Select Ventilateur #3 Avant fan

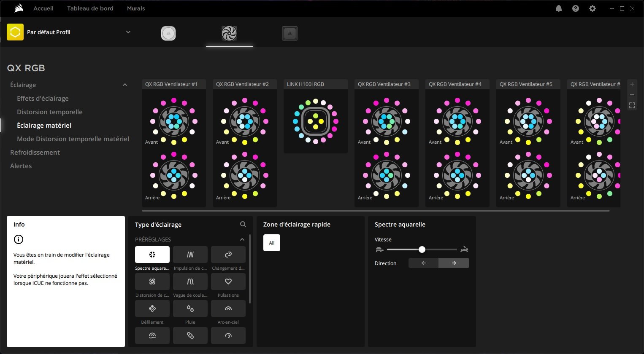coord(387,121)
